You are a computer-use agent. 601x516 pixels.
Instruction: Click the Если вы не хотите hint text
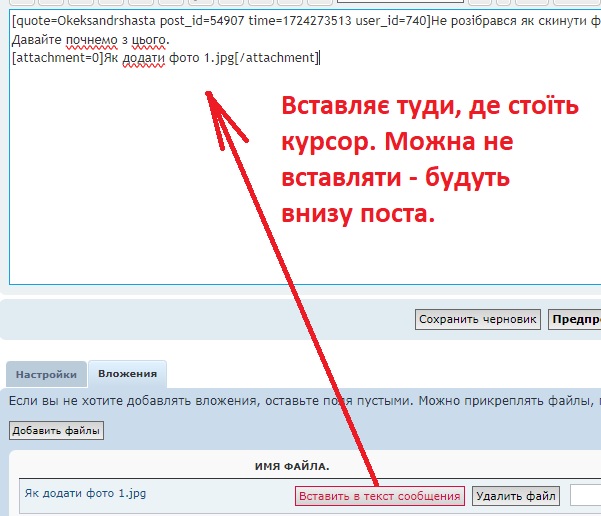tap(70, 401)
